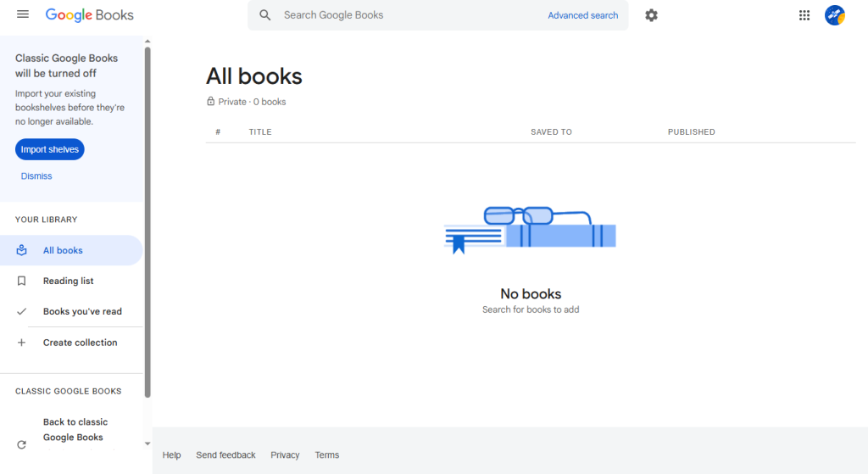This screenshot has height=474, width=868.
Task: Click the Import shelves button
Action: tap(50, 149)
